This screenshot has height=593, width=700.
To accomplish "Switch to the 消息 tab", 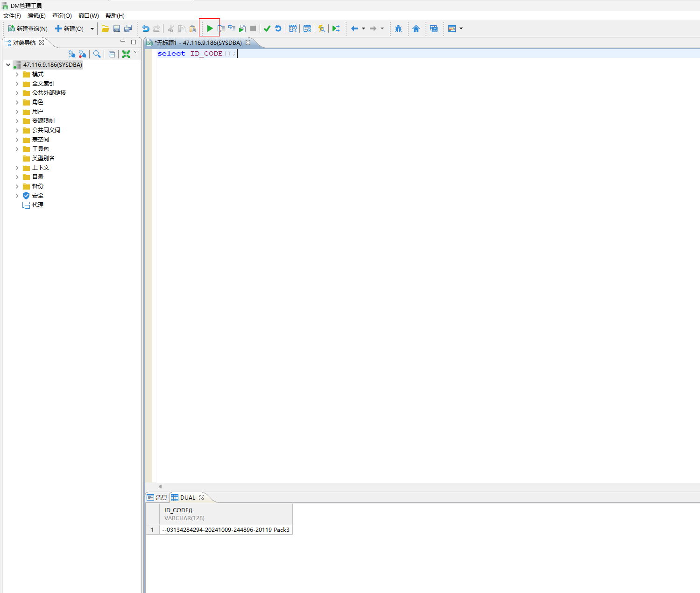I will click(157, 497).
